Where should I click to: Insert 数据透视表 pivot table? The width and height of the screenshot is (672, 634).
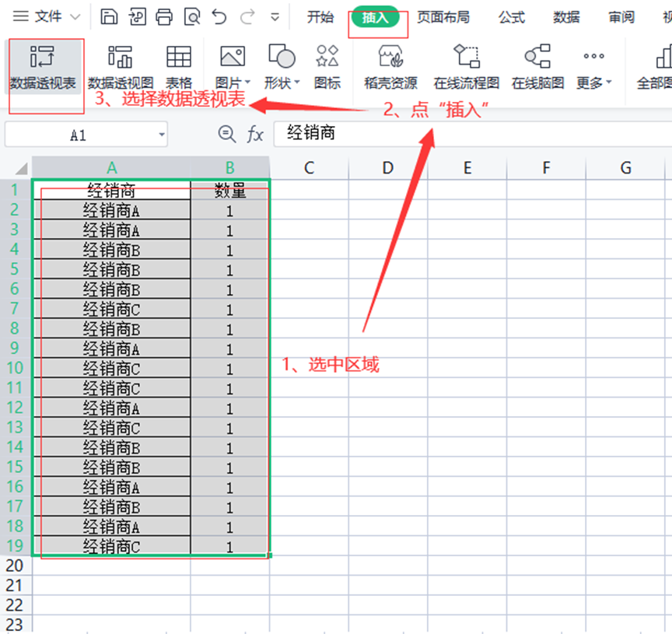coord(43,68)
